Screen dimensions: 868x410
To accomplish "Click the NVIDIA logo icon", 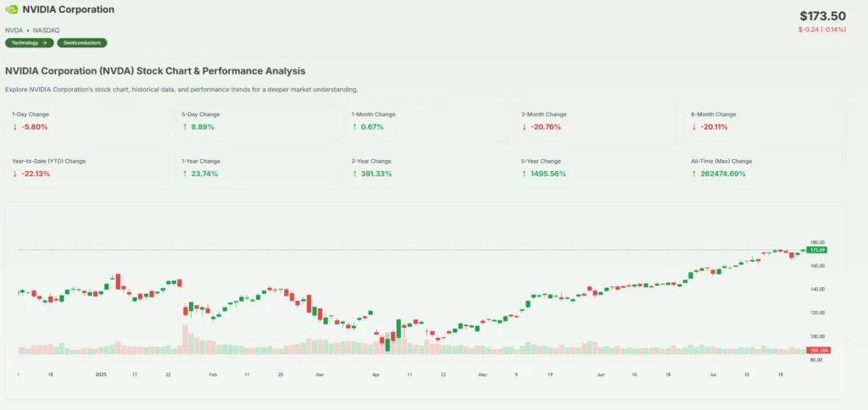I will click(11, 9).
